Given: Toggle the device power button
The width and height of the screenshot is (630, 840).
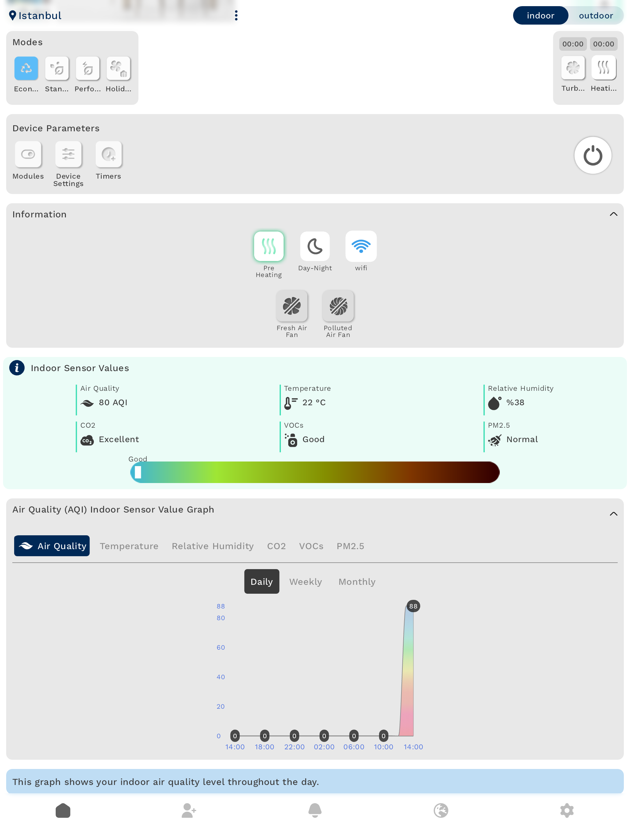Looking at the screenshot, I should pyautogui.click(x=593, y=155).
